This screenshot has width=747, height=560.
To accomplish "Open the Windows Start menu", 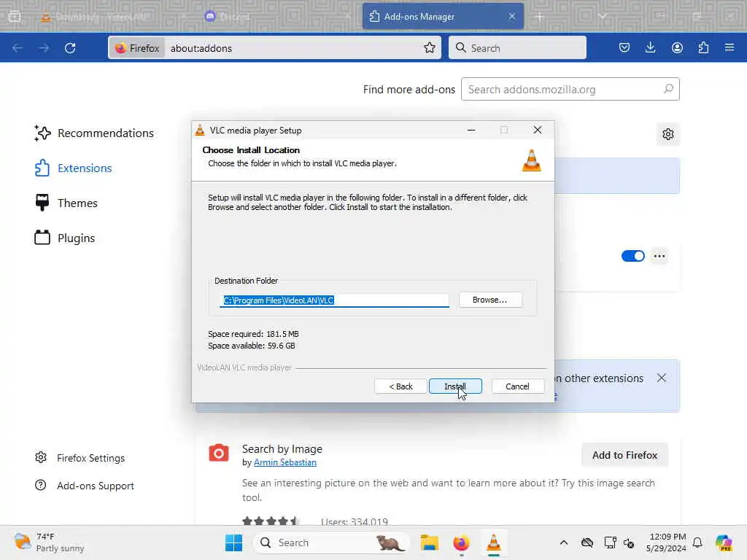I will click(233, 542).
